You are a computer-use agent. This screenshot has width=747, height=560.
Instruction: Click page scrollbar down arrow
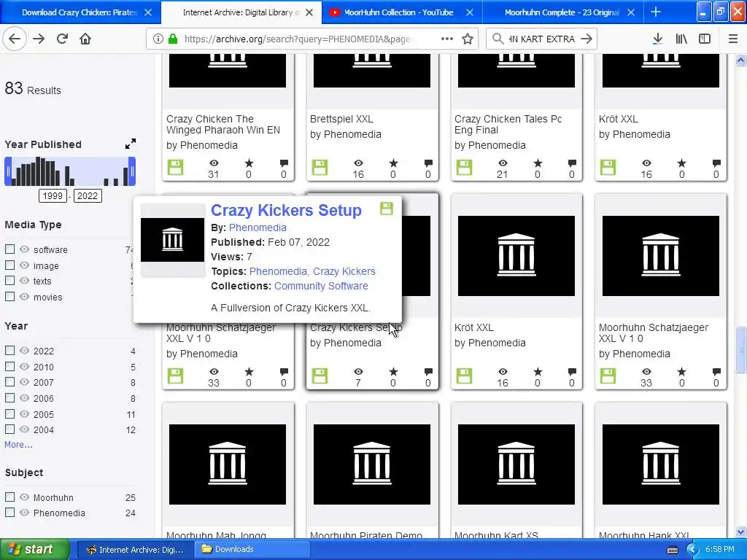click(740, 532)
